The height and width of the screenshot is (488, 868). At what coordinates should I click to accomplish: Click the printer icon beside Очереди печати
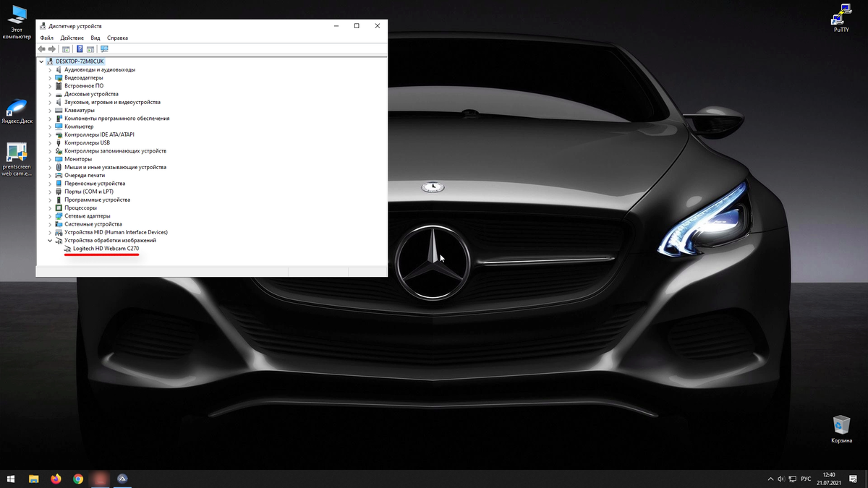[x=59, y=175]
